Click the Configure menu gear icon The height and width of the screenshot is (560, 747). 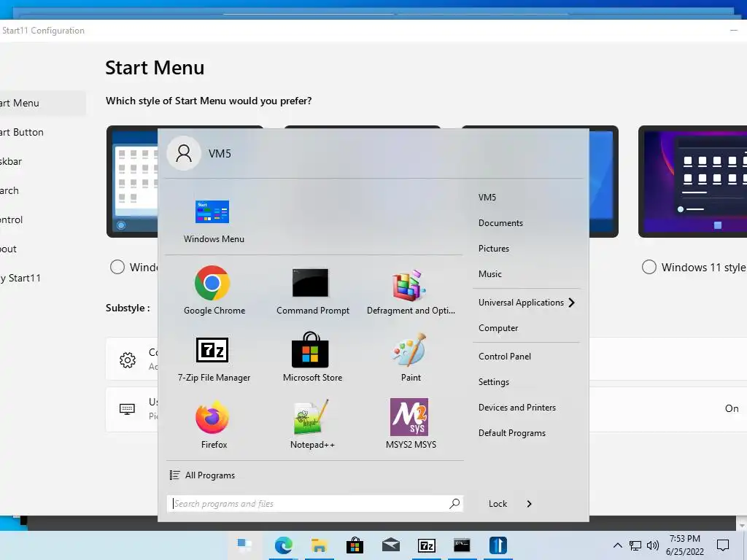click(x=127, y=359)
